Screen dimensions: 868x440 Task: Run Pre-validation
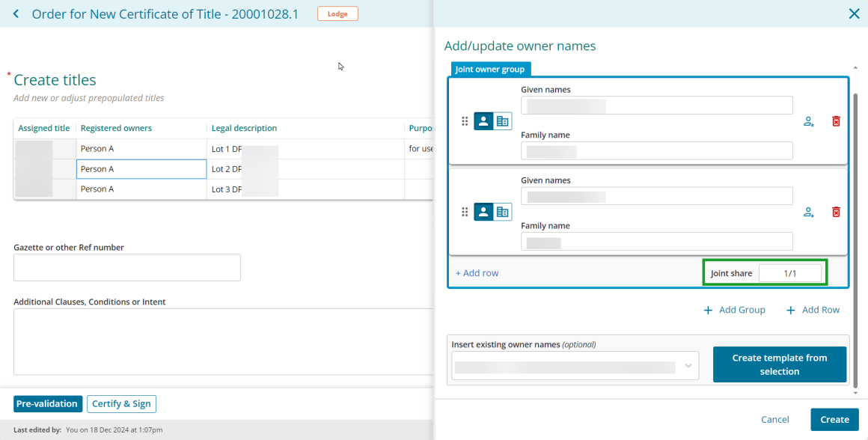(x=48, y=404)
